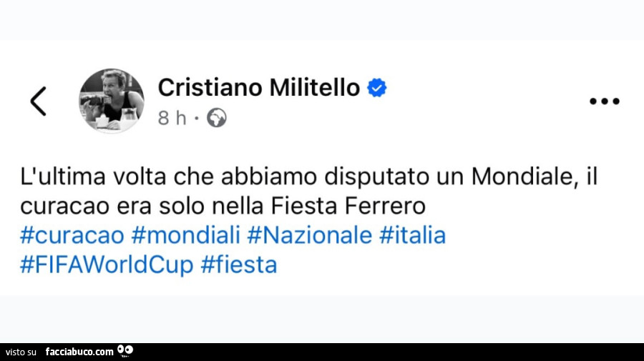Viewport: 644px width, 361px height.
Task: Click the globe public-audience icon
Action: point(216,119)
